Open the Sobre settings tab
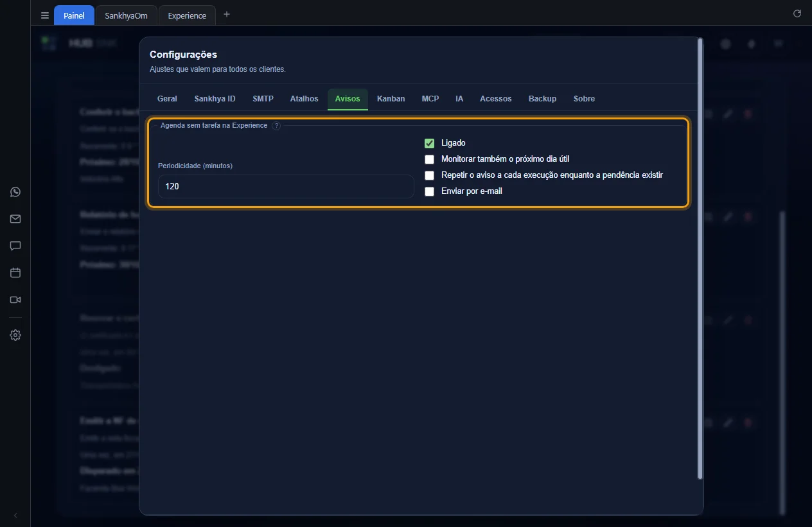This screenshot has width=812, height=527. tap(585, 99)
